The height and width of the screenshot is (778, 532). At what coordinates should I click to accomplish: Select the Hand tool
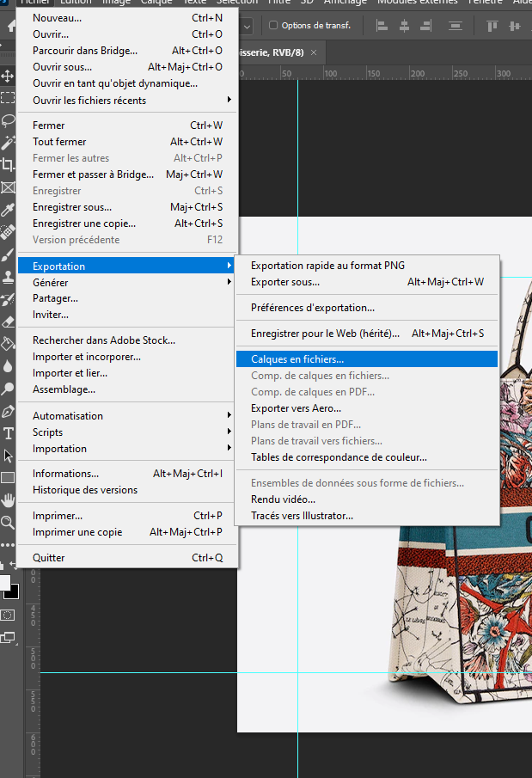click(x=8, y=499)
